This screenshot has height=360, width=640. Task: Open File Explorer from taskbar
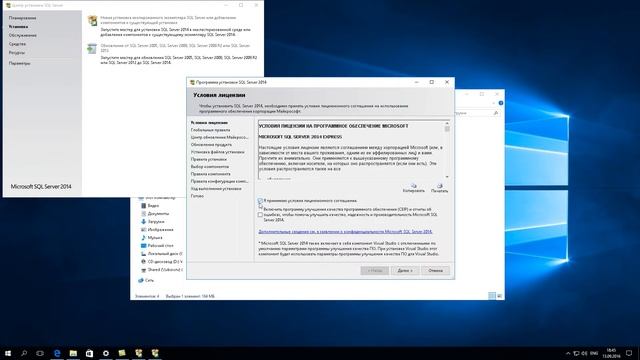[x=73, y=353]
